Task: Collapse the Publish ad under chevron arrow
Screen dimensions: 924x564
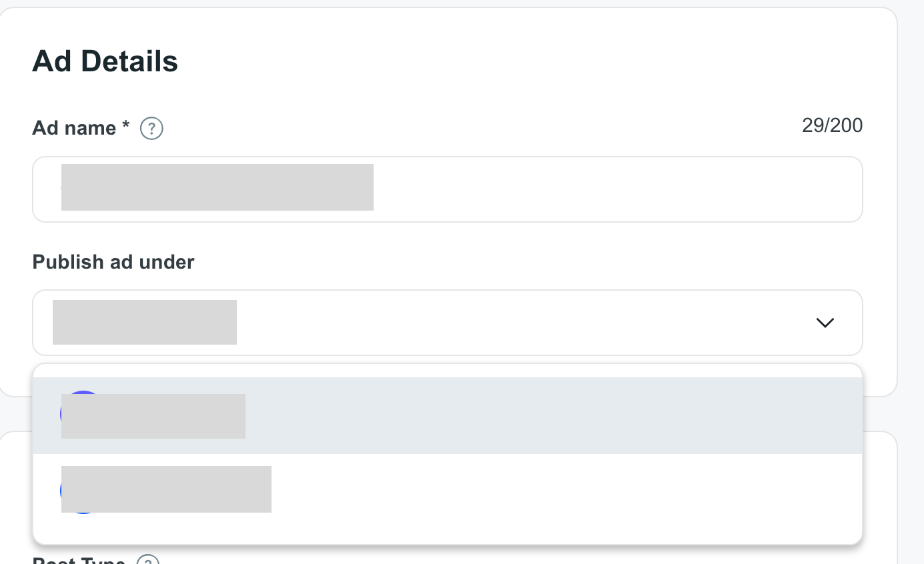Action: click(x=825, y=323)
